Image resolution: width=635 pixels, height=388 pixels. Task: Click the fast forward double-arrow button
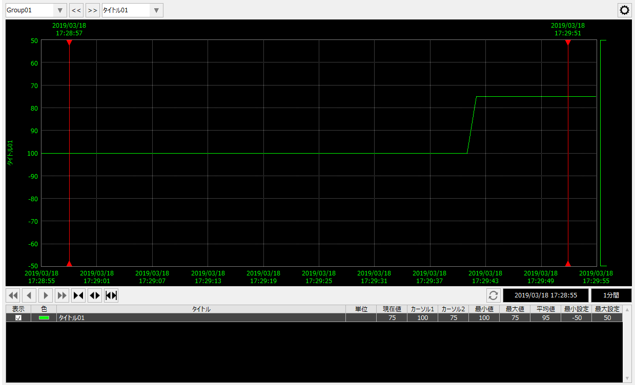(62, 296)
